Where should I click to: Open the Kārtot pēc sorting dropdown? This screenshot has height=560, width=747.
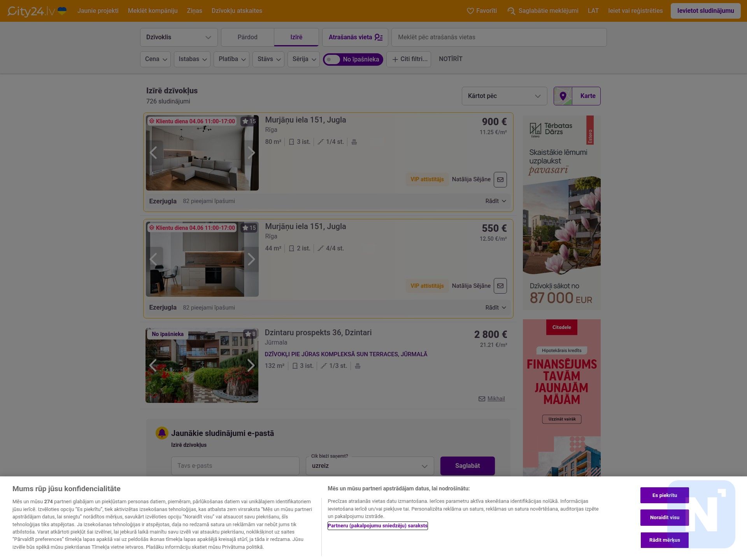(x=504, y=96)
